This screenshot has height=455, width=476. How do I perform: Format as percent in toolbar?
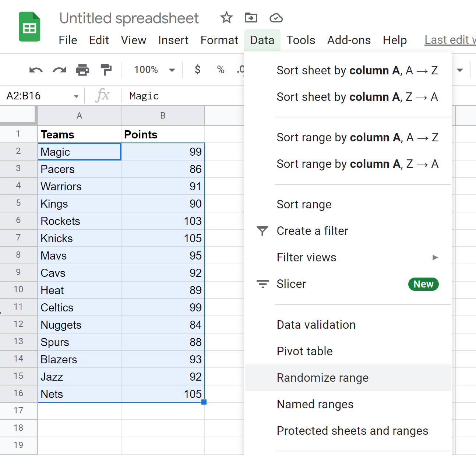tap(221, 70)
